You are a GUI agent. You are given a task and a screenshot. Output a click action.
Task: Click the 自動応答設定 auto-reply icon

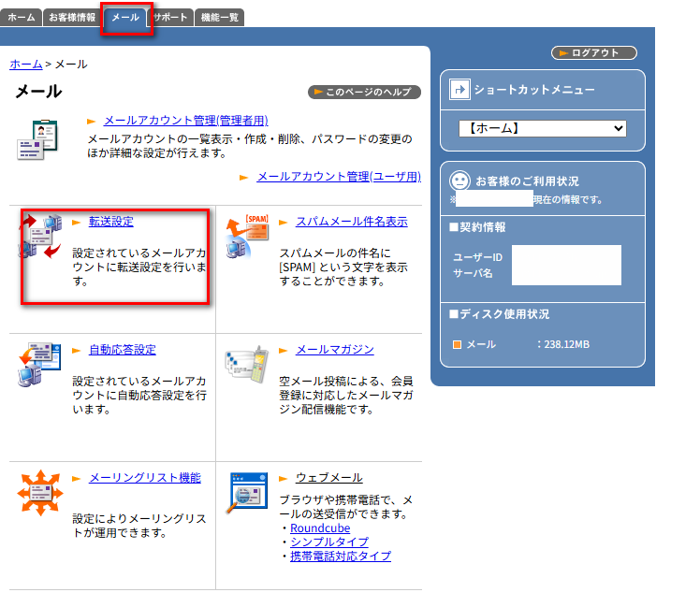(x=38, y=365)
